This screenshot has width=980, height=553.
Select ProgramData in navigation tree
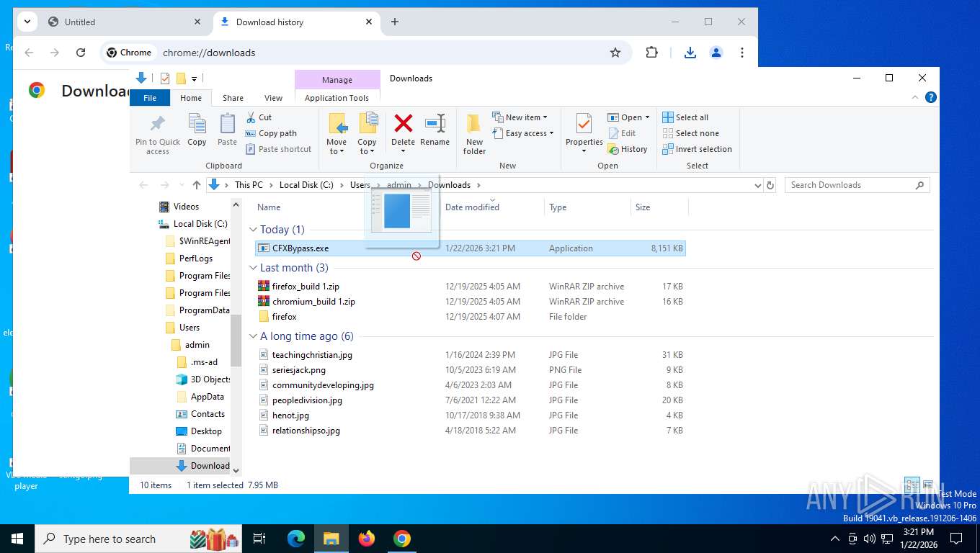pyautogui.click(x=204, y=310)
